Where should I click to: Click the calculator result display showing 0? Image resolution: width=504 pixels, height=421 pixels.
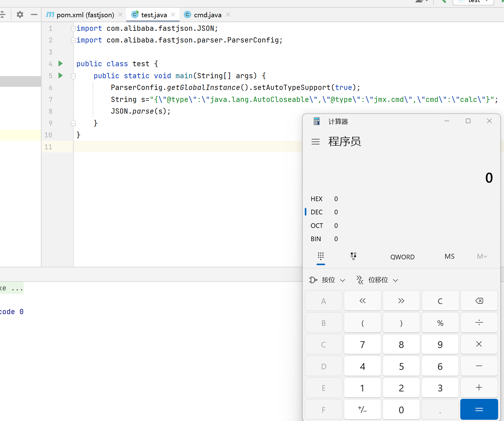tap(489, 178)
